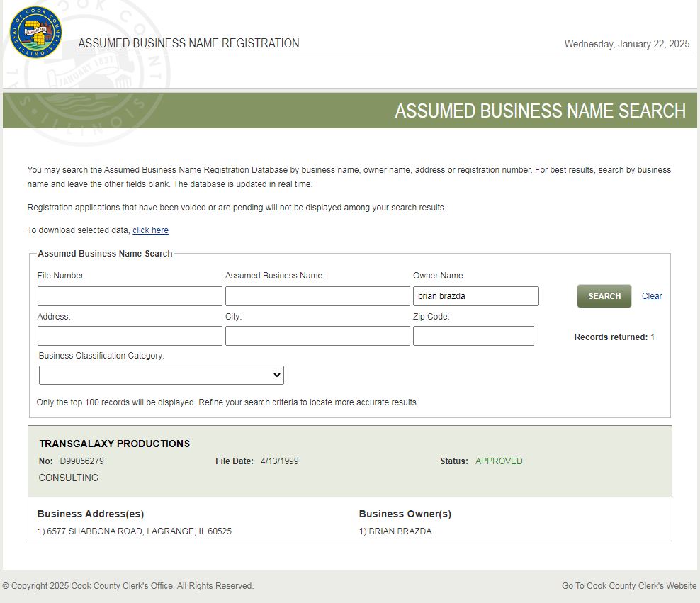Click the CONSULTING classification text
This screenshot has height=603, width=700.
[69, 478]
